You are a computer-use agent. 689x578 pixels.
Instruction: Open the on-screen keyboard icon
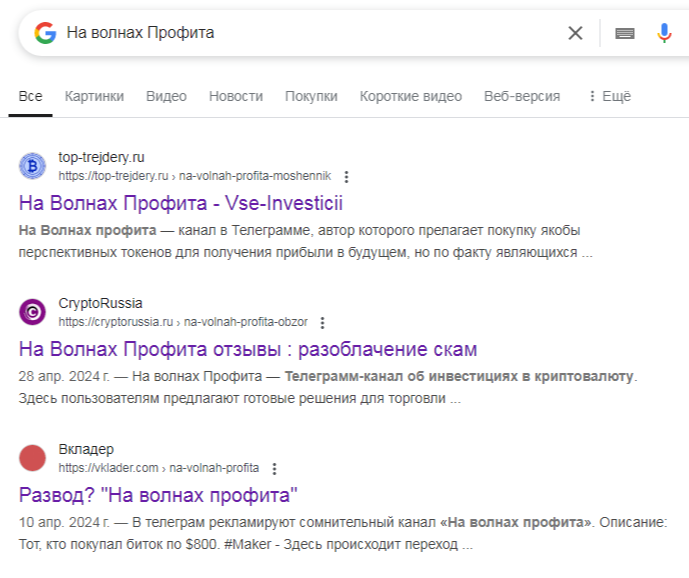[624, 33]
